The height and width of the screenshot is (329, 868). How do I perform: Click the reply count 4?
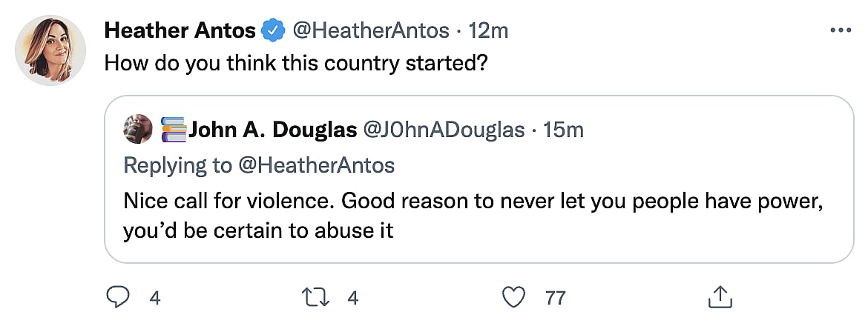pyautogui.click(x=155, y=298)
